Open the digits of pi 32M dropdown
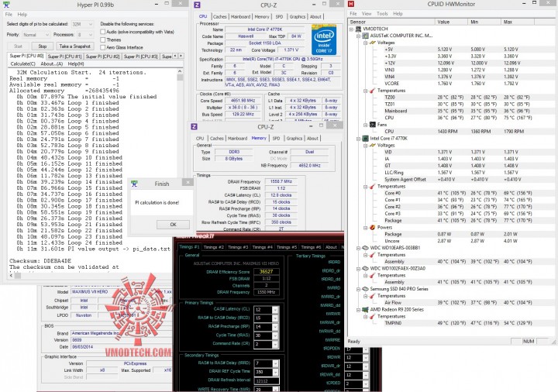 click(82, 24)
